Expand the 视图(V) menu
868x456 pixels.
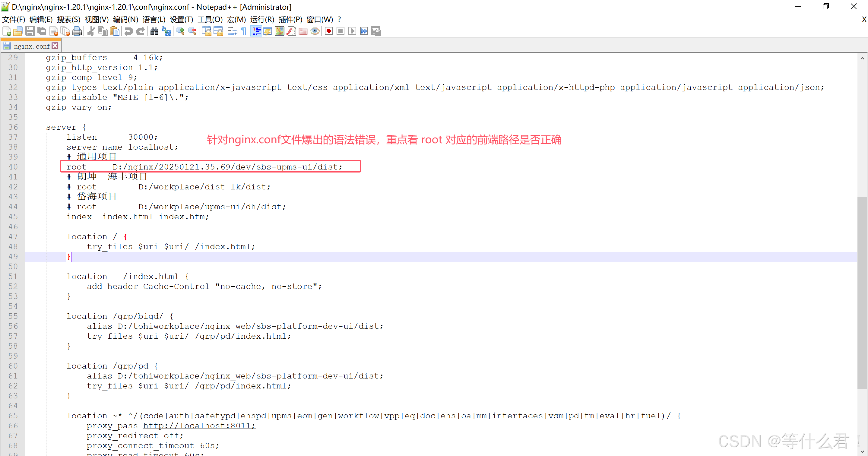tap(97, 20)
